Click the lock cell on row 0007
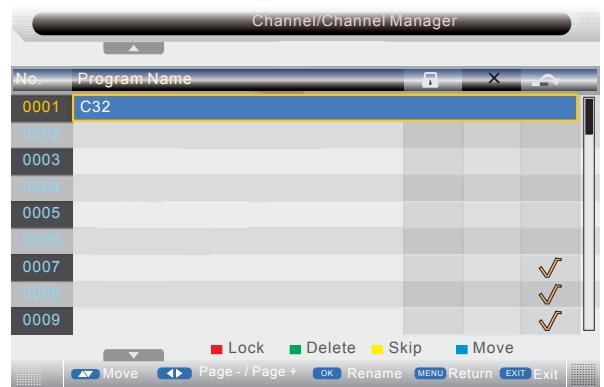 [x=433, y=268]
